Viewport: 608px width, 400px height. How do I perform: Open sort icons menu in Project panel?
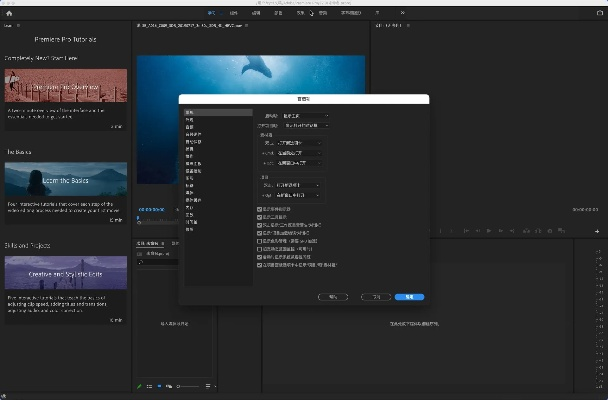pyautogui.click(x=208, y=386)
